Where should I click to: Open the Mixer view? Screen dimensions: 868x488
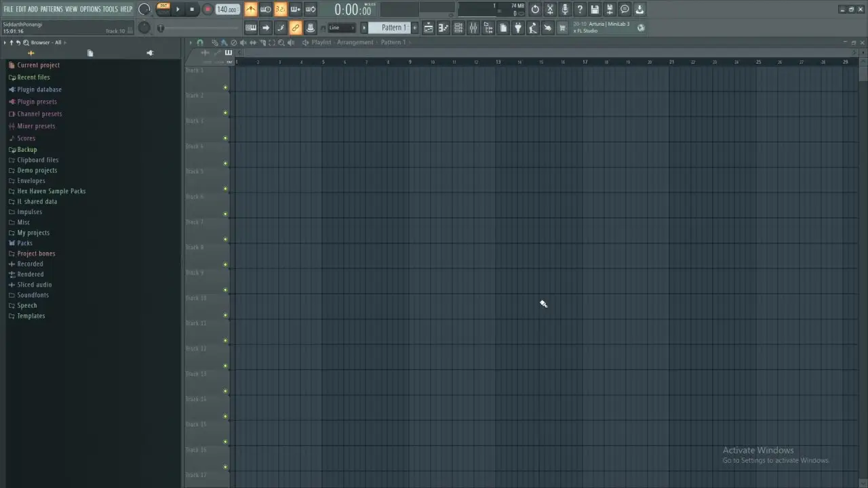coord(473,28)
